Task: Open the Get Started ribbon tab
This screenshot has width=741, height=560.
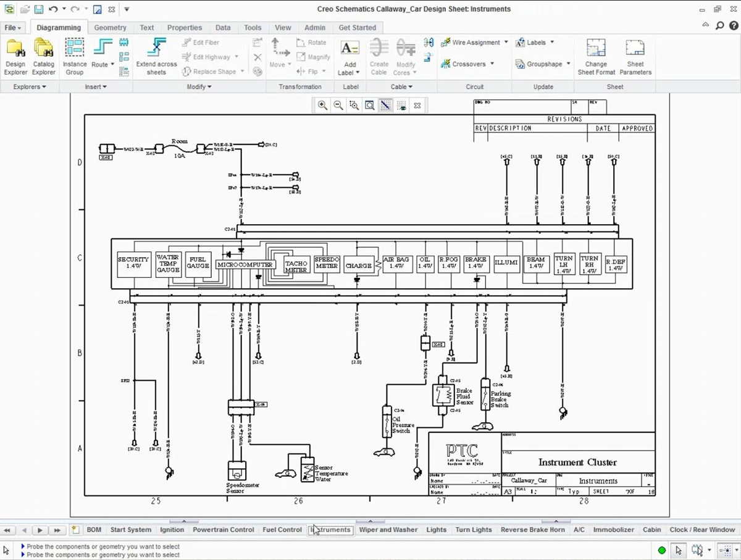Action: click(358, 28)
